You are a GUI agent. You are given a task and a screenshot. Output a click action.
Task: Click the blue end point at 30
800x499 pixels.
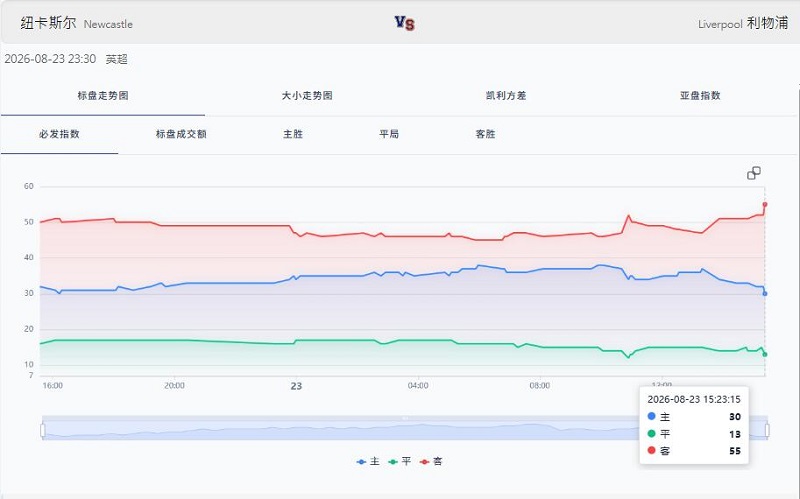coord(765,293)
